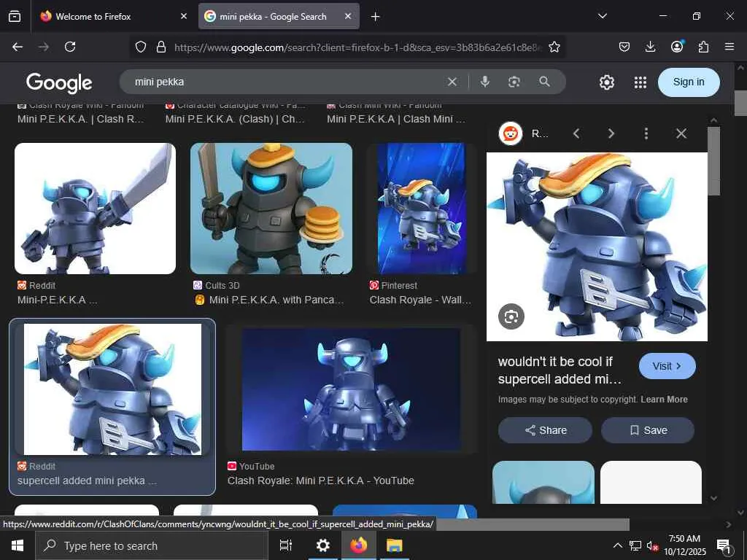747x560 pixels.
Task: Close the image preview panel
Action: [x=681, y=134]
